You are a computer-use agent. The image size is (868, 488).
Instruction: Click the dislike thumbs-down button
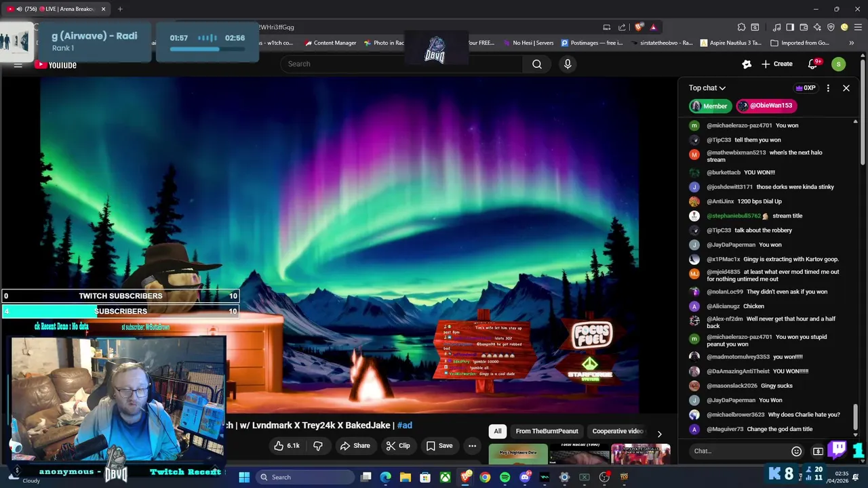click(317, 445)
